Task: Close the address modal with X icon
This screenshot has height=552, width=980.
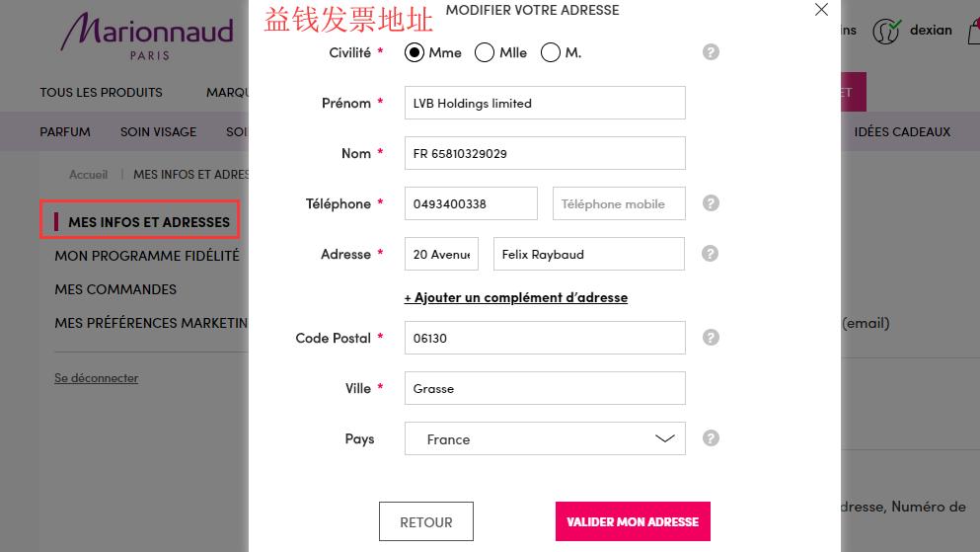Action: 821,10
